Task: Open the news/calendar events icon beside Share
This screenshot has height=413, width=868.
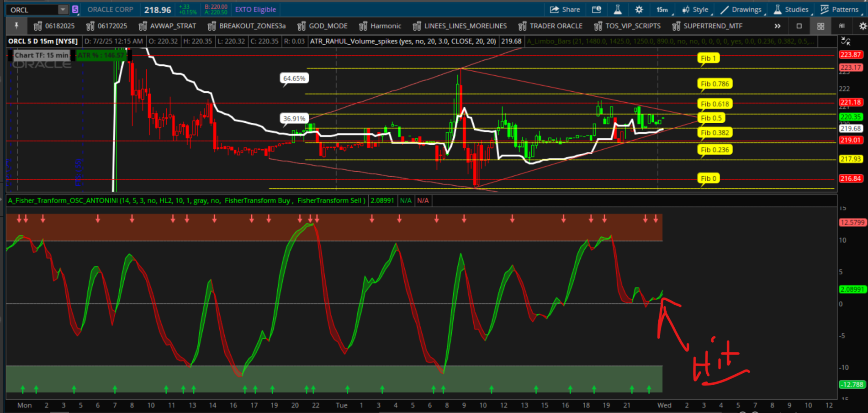Action: pyautogui.click(x=596, y=10)
